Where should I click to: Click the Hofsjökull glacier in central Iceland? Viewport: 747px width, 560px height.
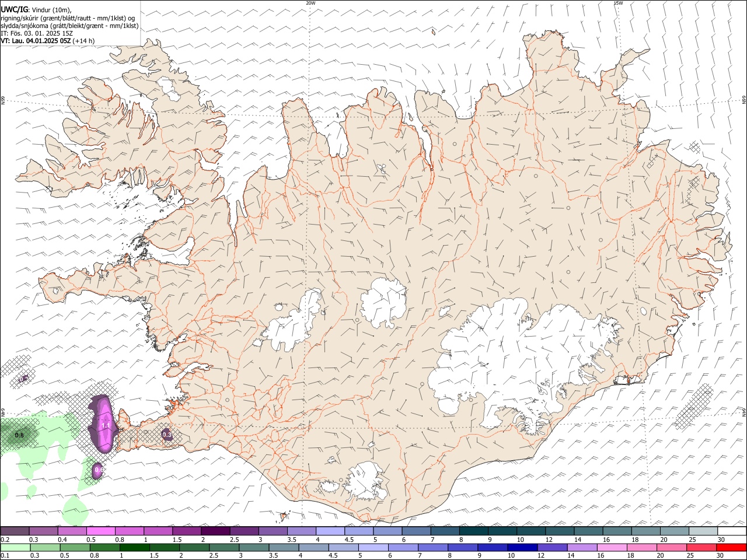point(383,302)
